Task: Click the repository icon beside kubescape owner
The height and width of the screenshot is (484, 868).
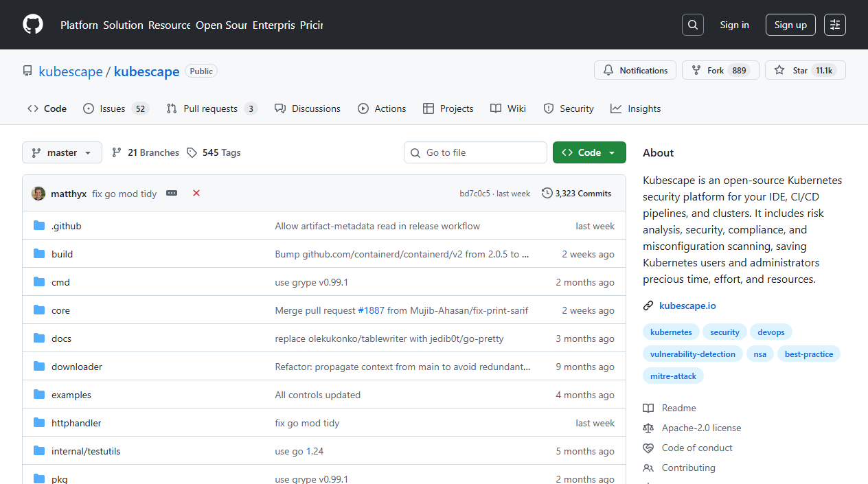Action: click(x=27, y=71)
